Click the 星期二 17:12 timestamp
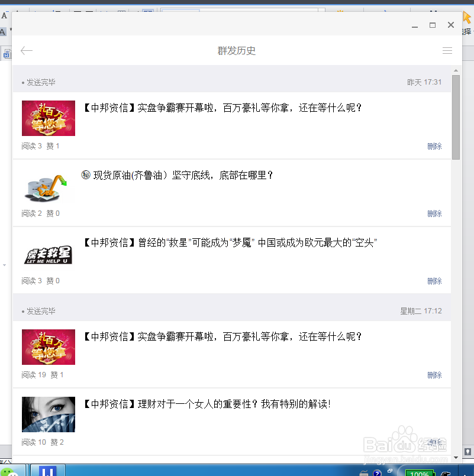Viewport: 474px width, 476px height. [x=421, y=311]
